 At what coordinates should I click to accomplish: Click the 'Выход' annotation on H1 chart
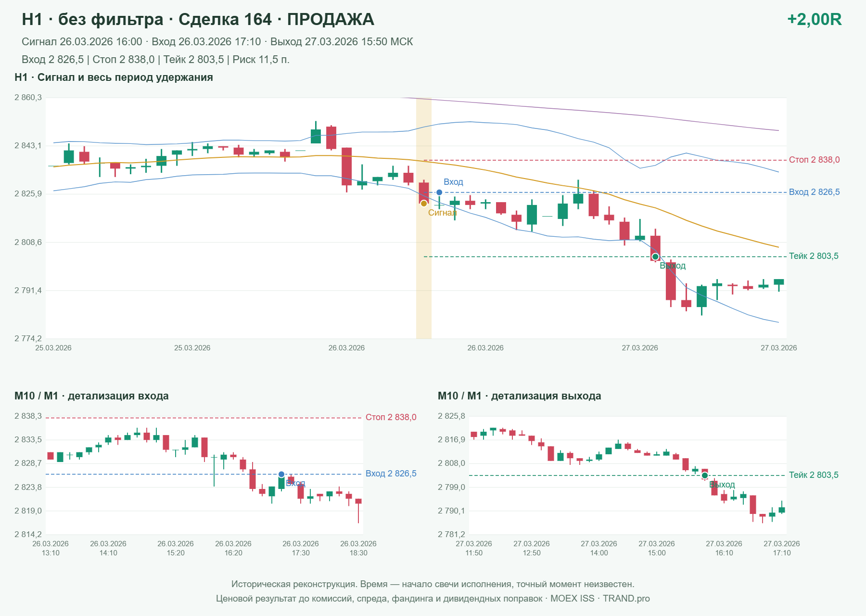pyautogui.click(x=673, y=266)
